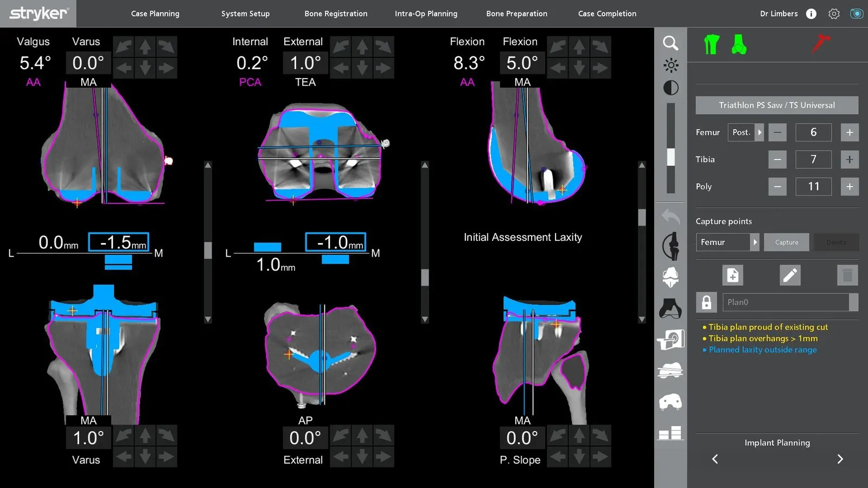Click the coronal view vertical scroll slider
The width and height of the screenshot is (868, 488).
tap(208, 242)
